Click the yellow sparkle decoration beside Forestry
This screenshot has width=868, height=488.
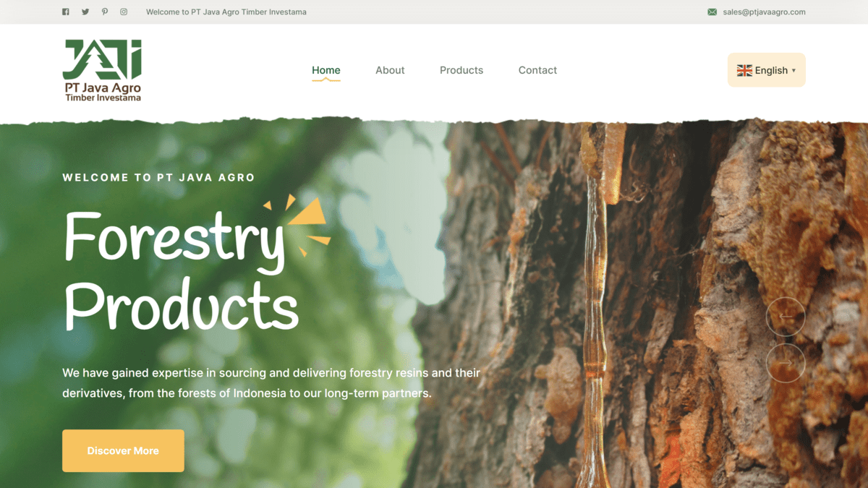point(299,225)
